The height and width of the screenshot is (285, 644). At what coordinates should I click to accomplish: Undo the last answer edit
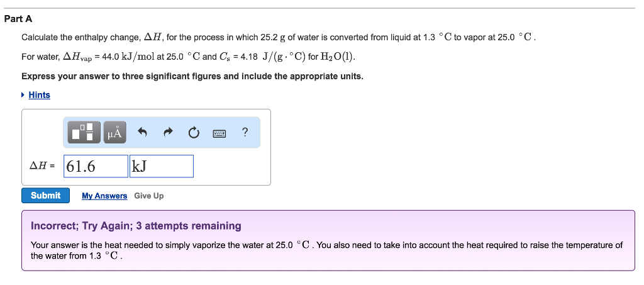tap(142, 133)
